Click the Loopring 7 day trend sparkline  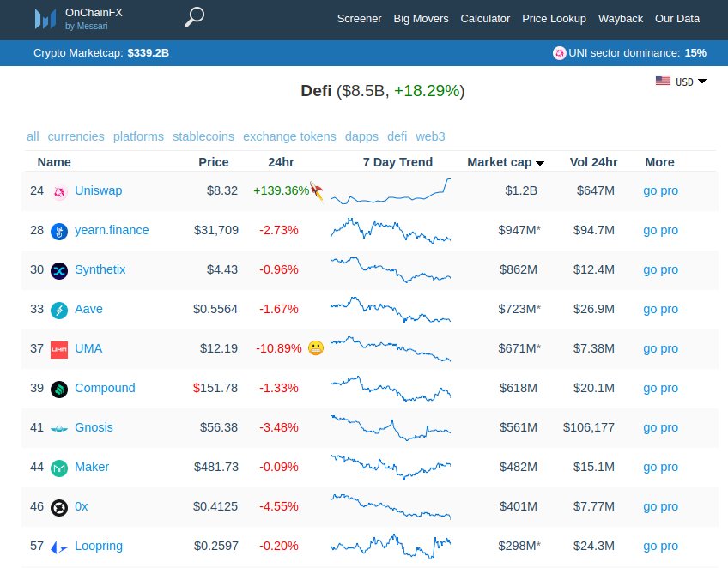pos(391,547)
